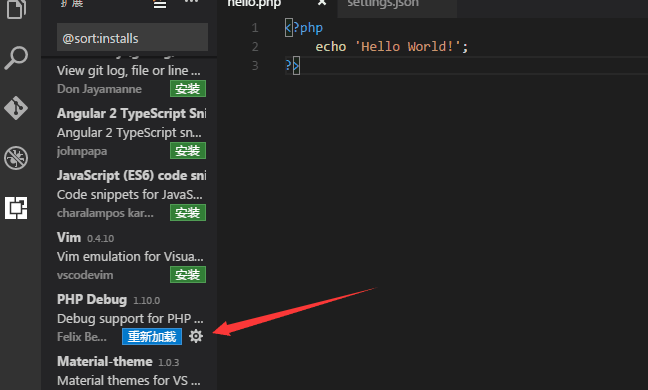Click the PHP Debug version 1.10.0 label

(x=147, y=300)
